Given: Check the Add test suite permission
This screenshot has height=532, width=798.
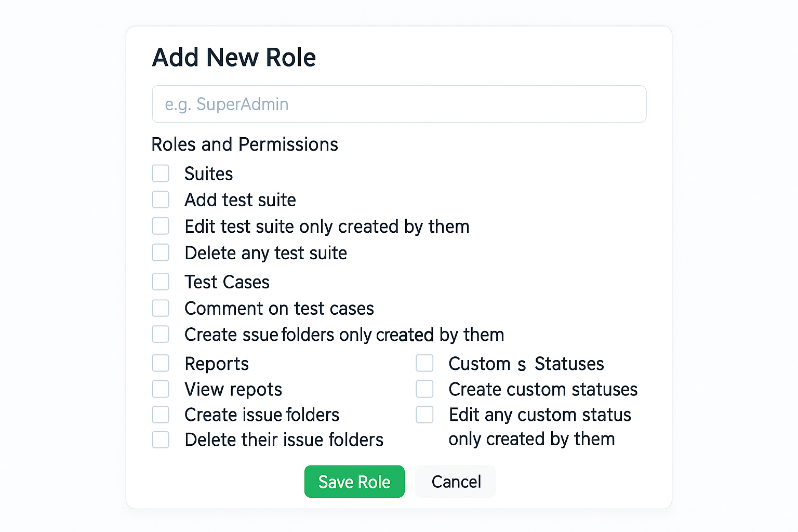Looking at the screenshot, I should (161, 199).
